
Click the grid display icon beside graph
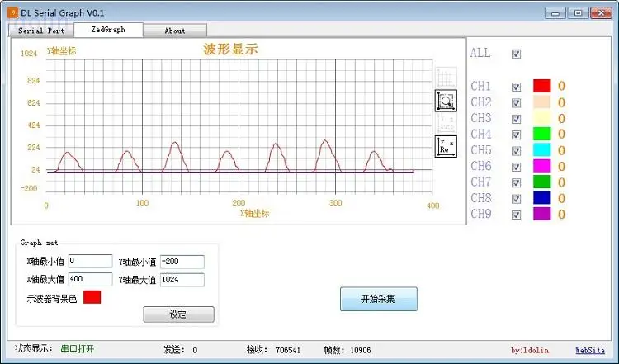(446, 78)
